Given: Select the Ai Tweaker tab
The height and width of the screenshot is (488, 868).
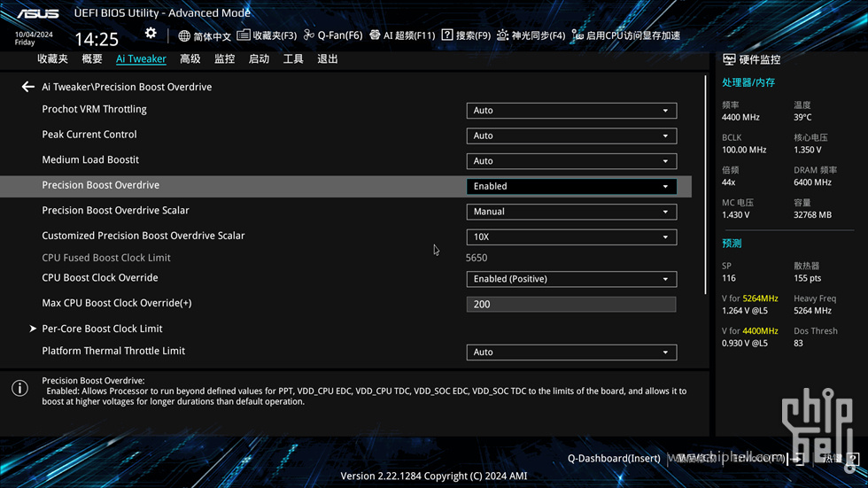Looking at the screenshot, I should [141, 59].
